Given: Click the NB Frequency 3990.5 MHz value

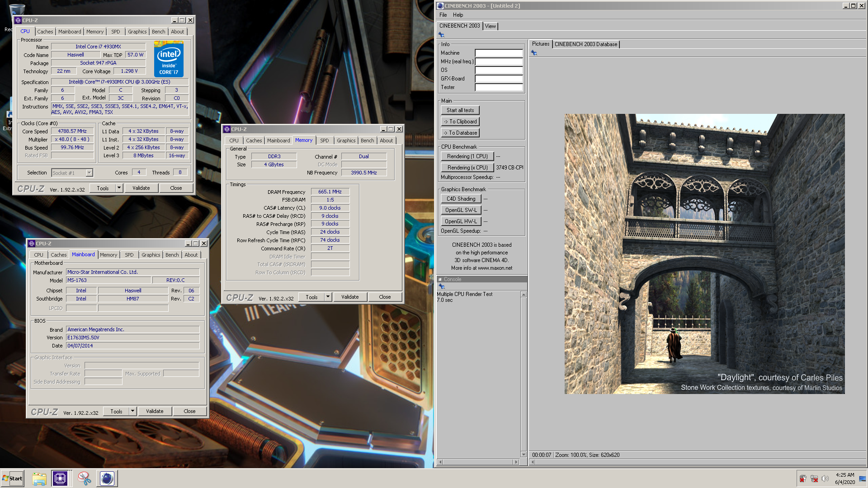Looking at the screenshot, I should click(364, 173).
